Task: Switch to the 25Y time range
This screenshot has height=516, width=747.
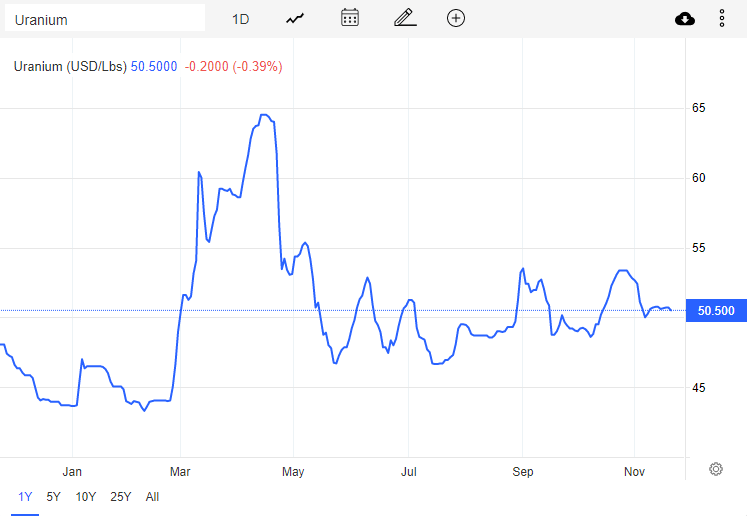Action: tap(121, 497)
